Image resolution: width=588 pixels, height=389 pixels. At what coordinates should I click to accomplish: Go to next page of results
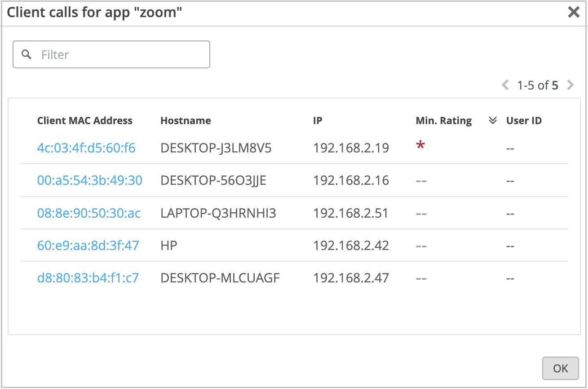coord(570,85)
